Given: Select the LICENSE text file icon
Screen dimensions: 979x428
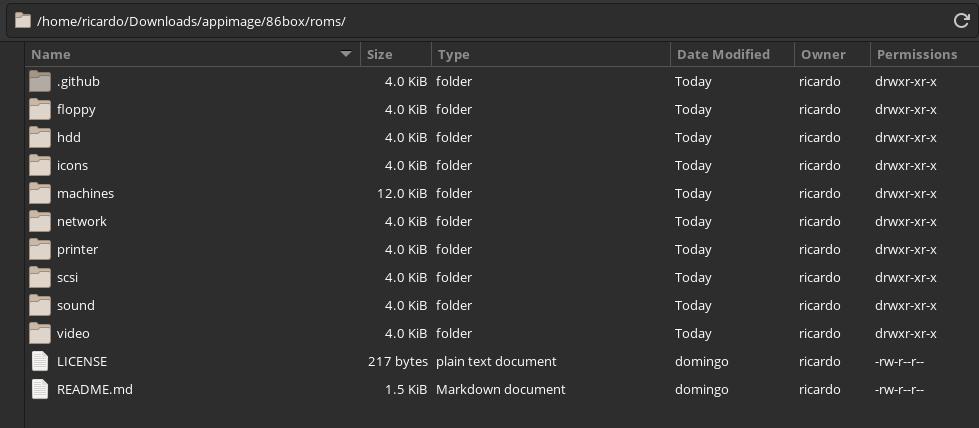Looking at the screenshot, I should 40,361.
